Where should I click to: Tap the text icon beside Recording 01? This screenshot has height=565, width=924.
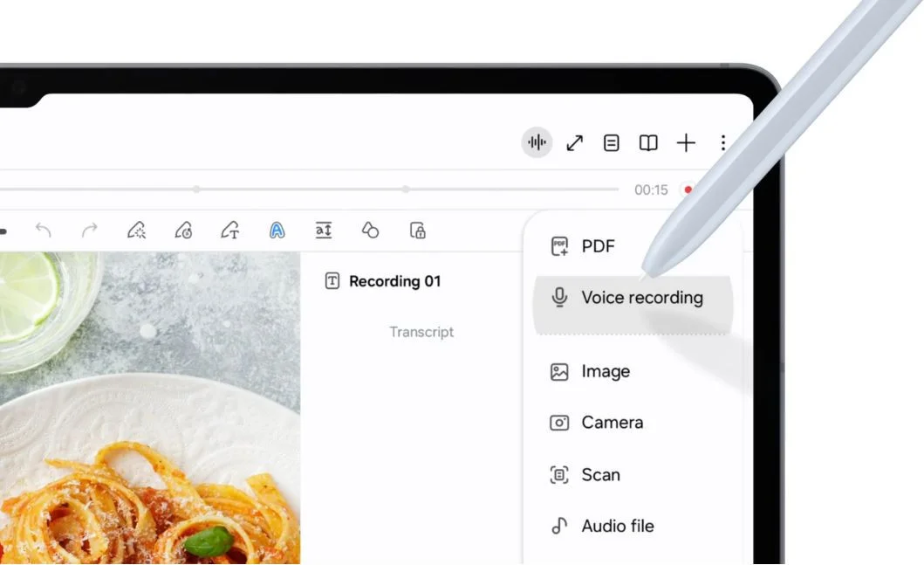point(332,281)
